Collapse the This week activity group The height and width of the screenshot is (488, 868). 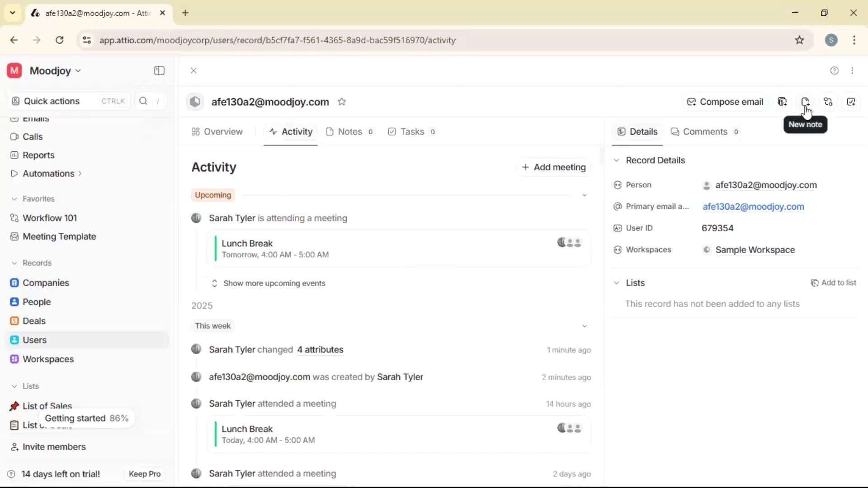[585, 326]
